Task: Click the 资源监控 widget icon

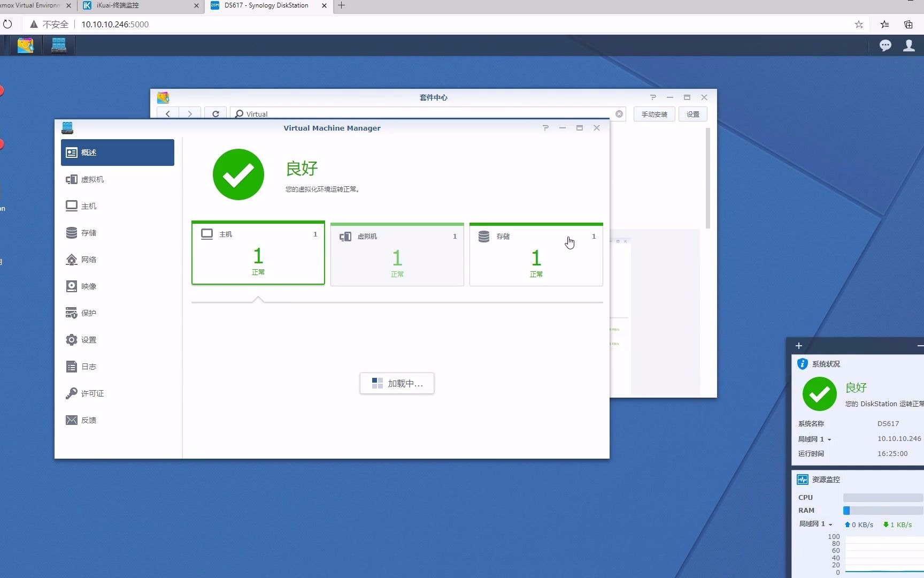Action: (803, 480)
